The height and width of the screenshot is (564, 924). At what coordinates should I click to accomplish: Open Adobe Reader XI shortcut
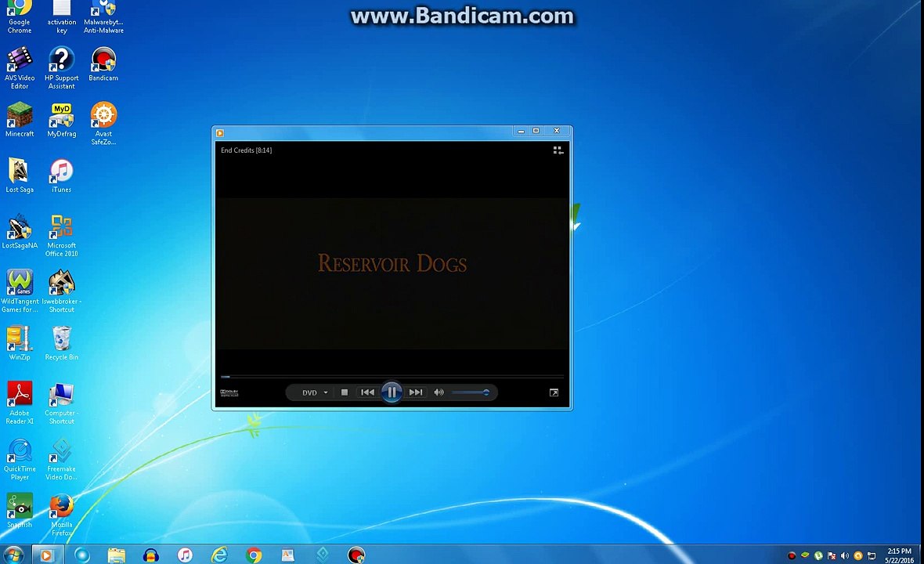20,403
